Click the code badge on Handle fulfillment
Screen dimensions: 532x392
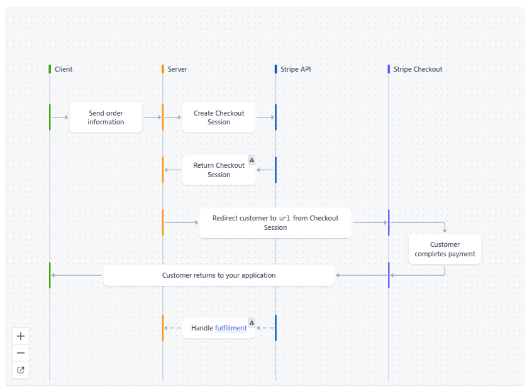(252, 322)
